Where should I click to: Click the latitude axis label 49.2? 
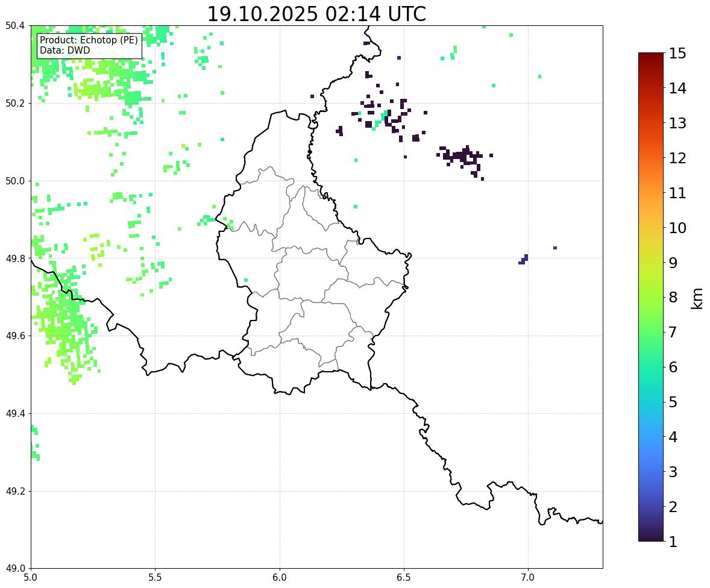(x=15, y=491)
